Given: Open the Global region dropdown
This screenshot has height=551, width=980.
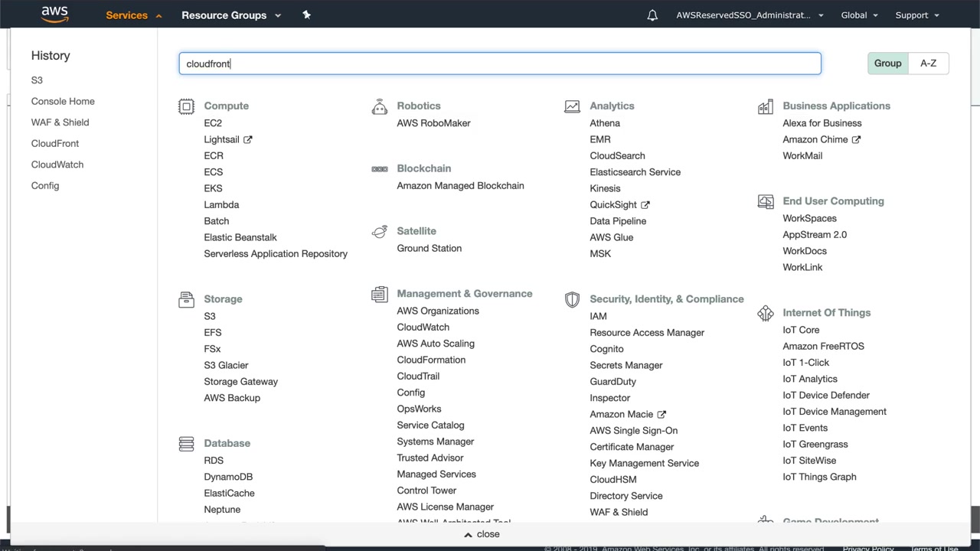Looking at the screenshot, I should click(x=859, y=15).
